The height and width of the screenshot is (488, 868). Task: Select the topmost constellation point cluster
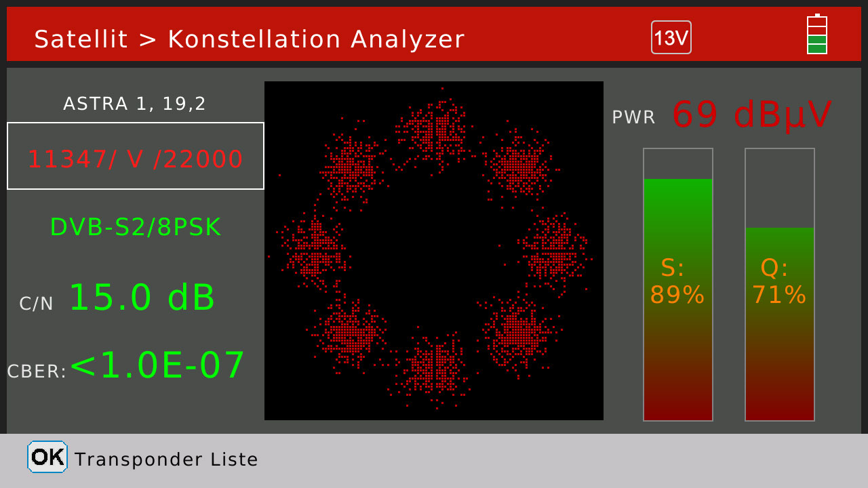tap(434, 130)
